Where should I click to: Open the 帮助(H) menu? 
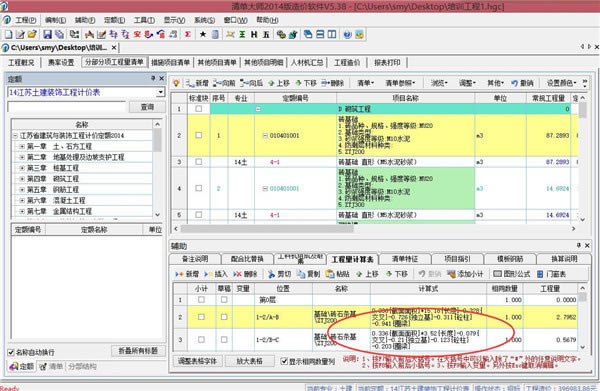pos(267,20)
